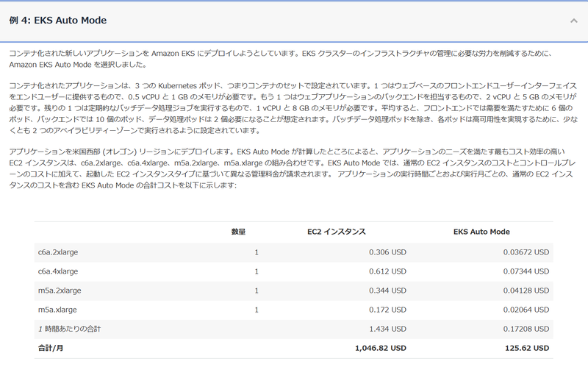Click the 合計/月 row label
This screenshot has height=367, width=588.
pos(51,348)
